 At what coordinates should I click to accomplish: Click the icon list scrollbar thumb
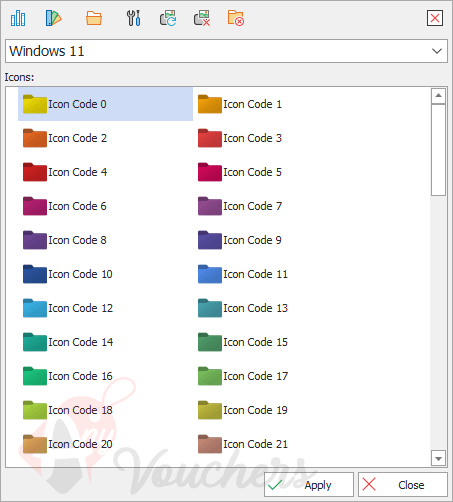click(x=438, y=150)
